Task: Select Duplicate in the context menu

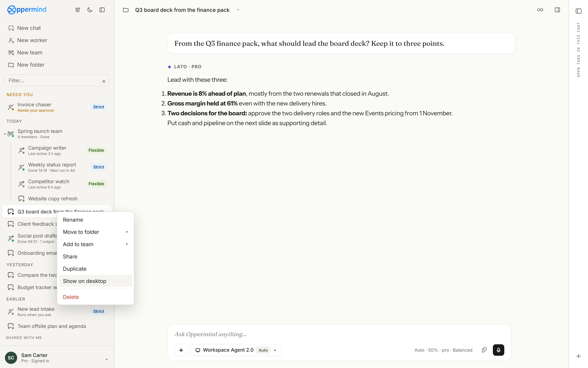Action: click(x=95, y=269)
